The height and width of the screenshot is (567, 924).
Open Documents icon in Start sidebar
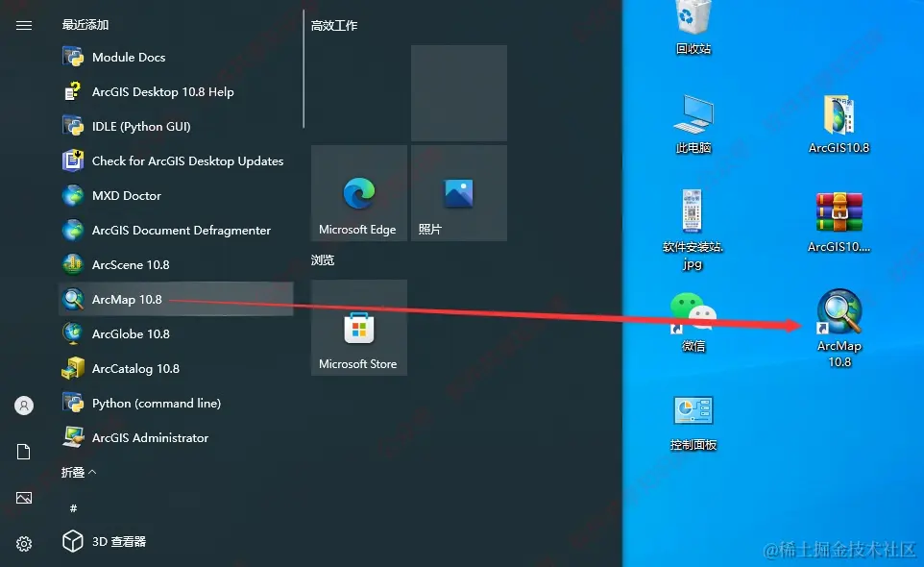click(x=24, y=452)
